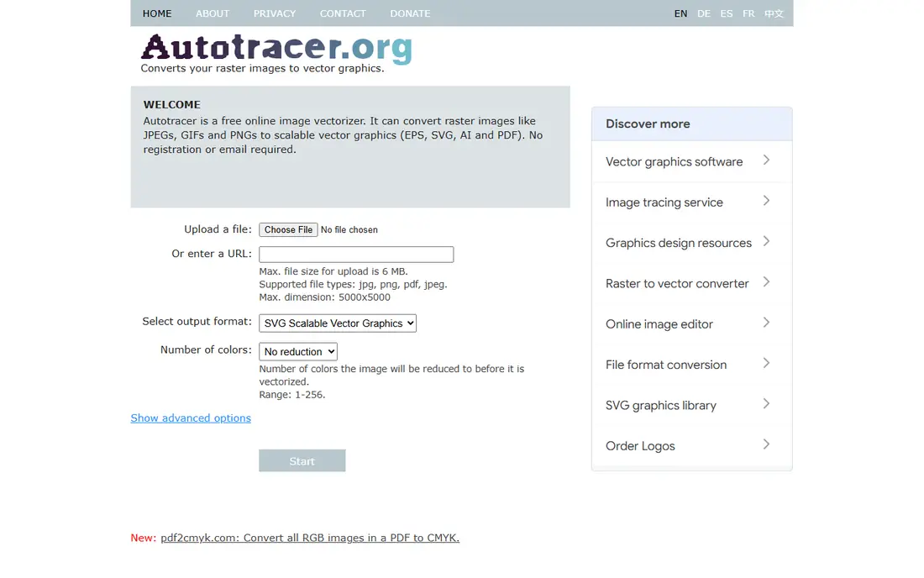Open the CONTACT page

pos(343,13)
